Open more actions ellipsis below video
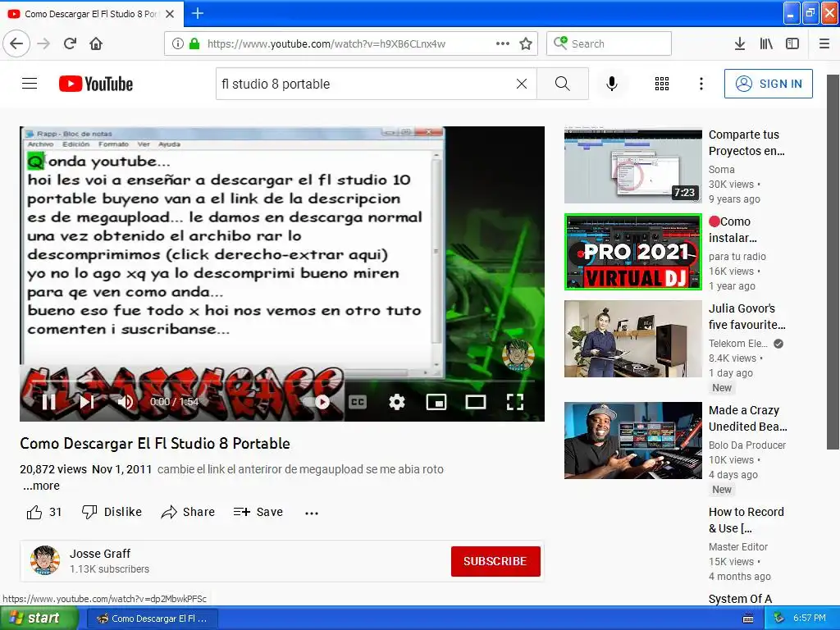840x630 pixels. [x=312, y=513]
